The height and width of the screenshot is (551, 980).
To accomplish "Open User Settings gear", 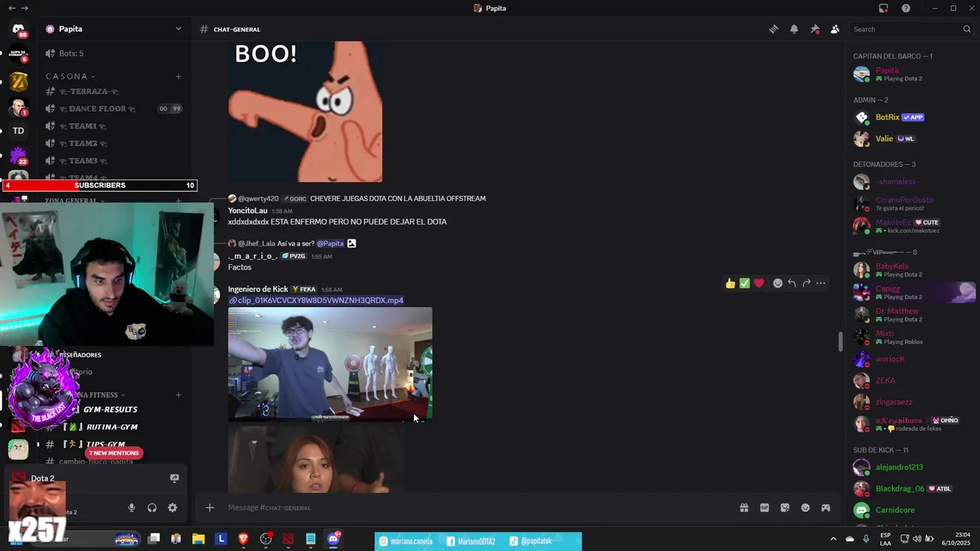I will 172,507.
